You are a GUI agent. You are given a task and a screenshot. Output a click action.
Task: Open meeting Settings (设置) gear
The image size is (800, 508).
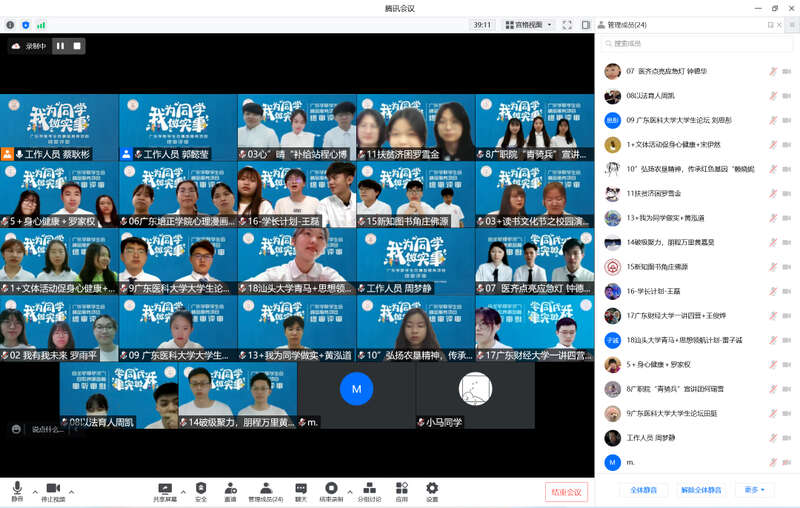[432, 488]
